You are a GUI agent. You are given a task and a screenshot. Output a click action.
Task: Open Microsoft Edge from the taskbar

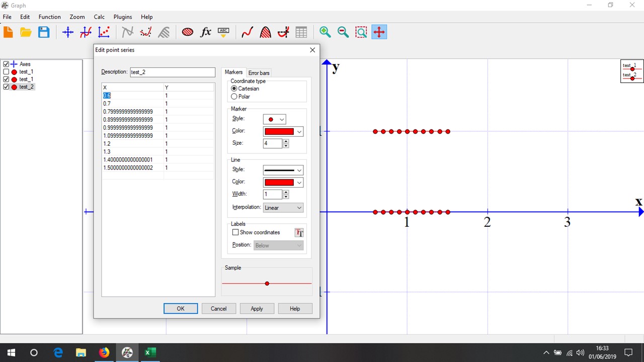[x=58, y=352]
